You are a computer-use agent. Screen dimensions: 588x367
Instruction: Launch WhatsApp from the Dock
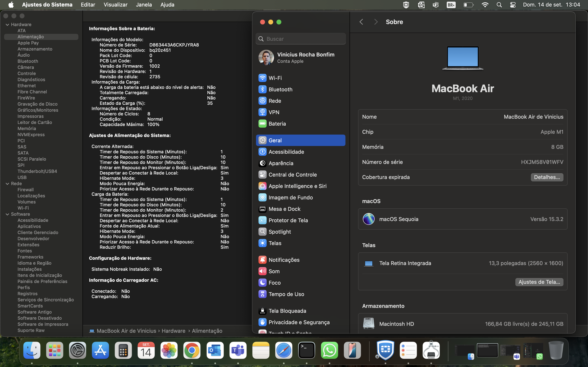point(329,350)
